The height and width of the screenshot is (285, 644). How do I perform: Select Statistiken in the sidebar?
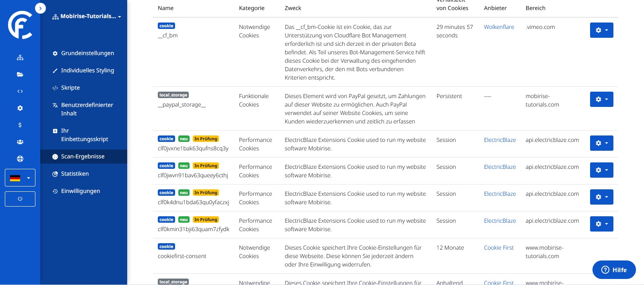tap(75, 174)
